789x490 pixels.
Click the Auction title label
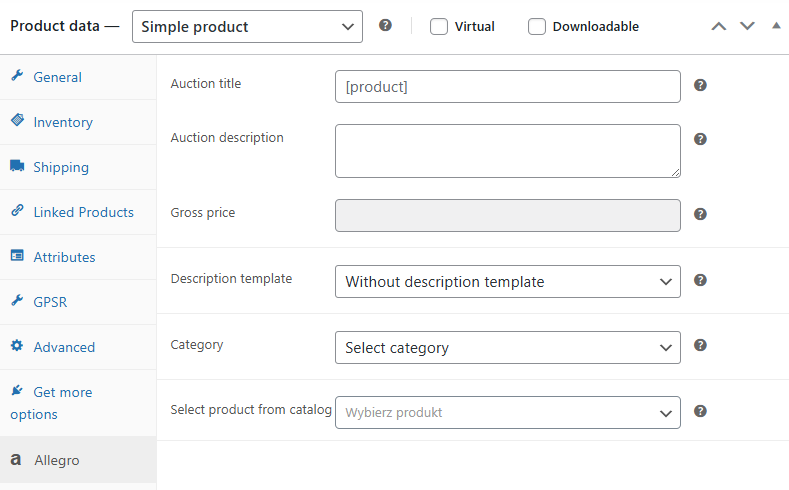[x=206, y=84]
